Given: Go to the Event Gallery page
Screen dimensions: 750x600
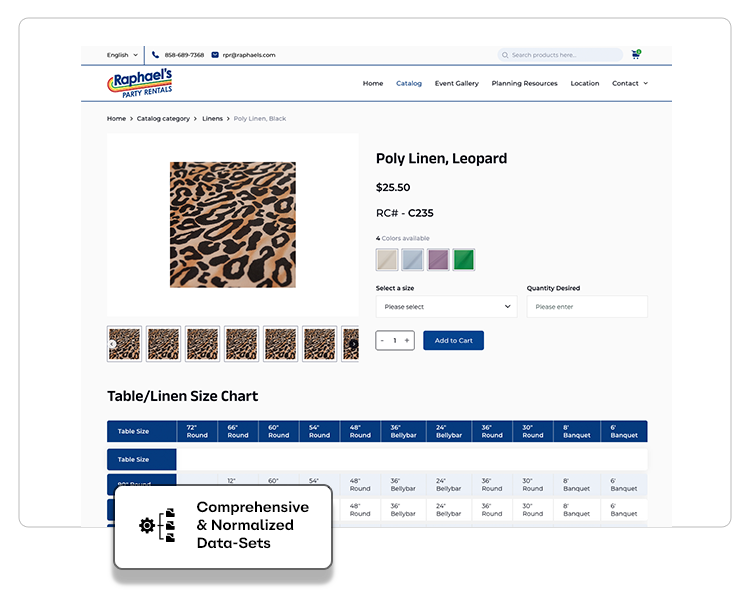Looking at the screenshot, I should pos(456,83).
